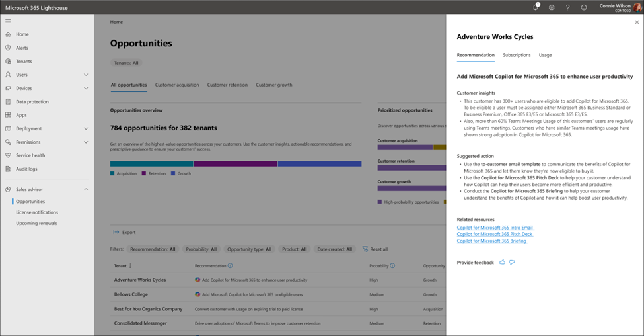
Task: Click the Sales advisor icon
Action: pyautogui.click(x=8, y=190)
